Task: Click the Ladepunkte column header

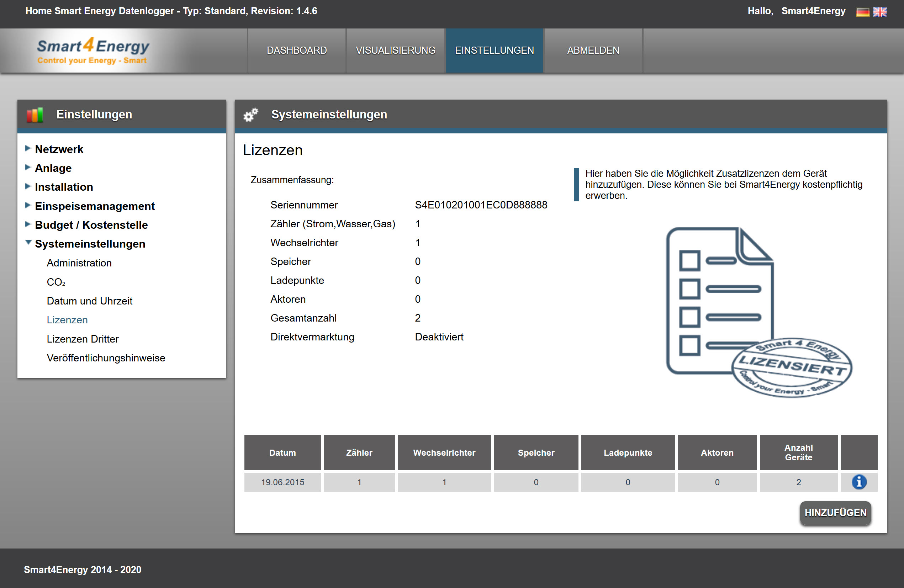Action: [628, 452]
